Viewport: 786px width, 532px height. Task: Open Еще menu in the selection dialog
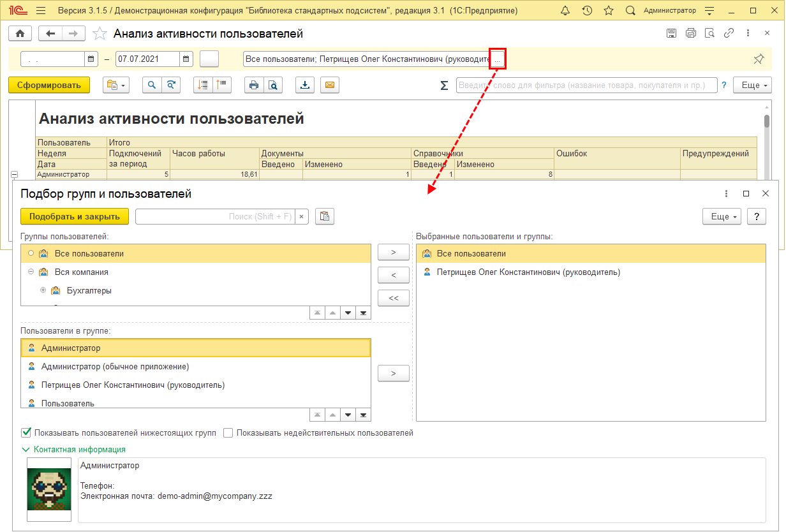click(x=722, y=216)
